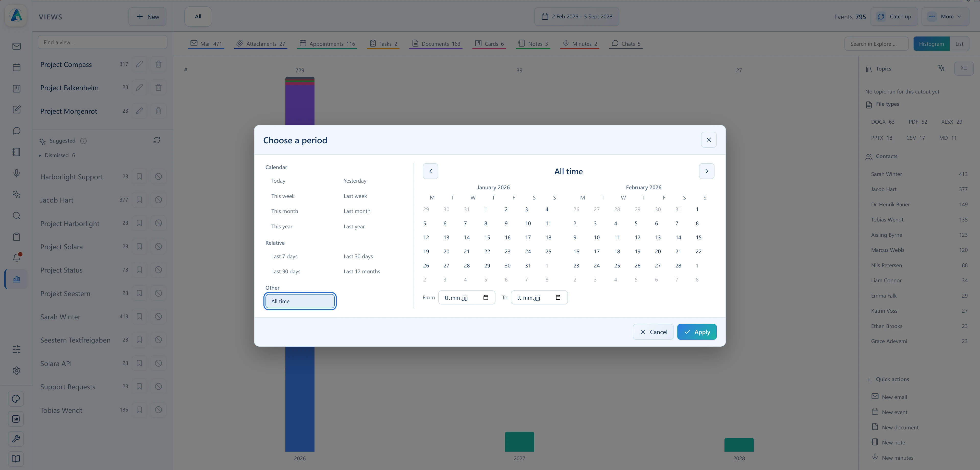Select the All time period option
The width and height of the screenshot is (980, 470).
pos(300,301)
